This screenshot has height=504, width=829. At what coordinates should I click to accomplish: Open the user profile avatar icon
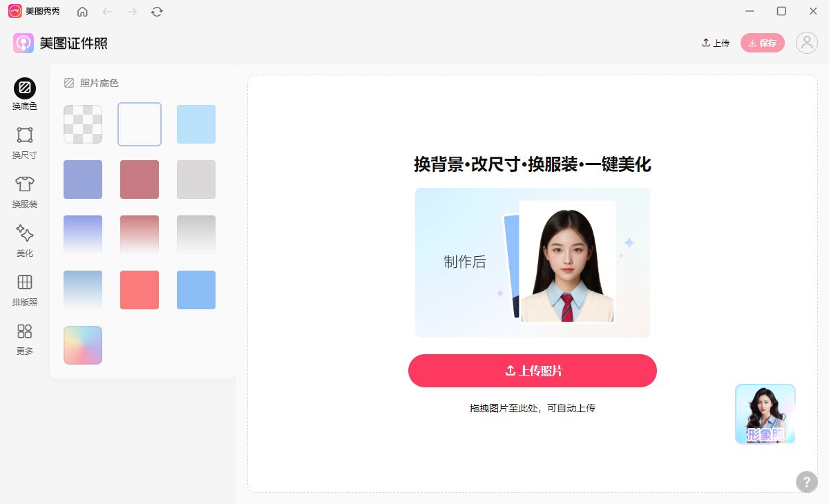coord(806,43)
